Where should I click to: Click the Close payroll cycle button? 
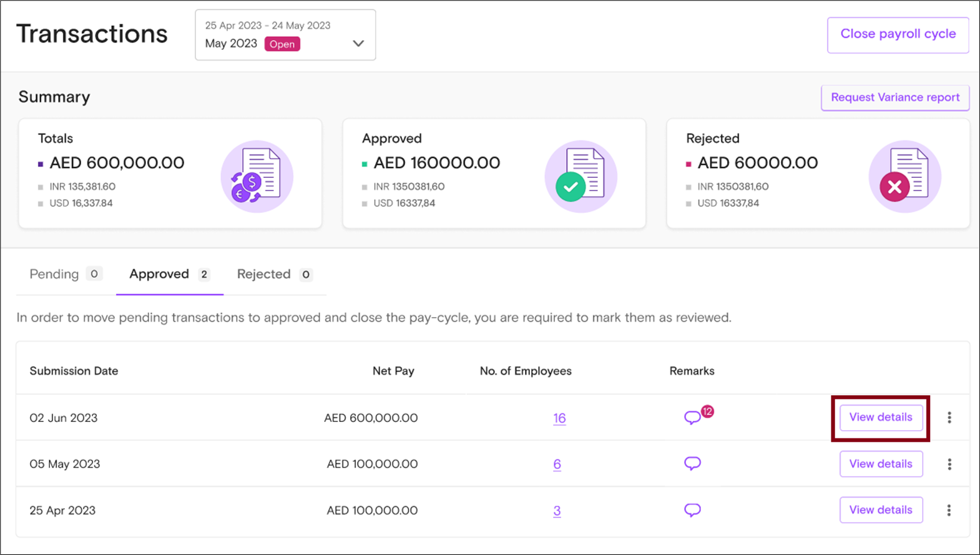pyautogui.click(x=898, y=34)
